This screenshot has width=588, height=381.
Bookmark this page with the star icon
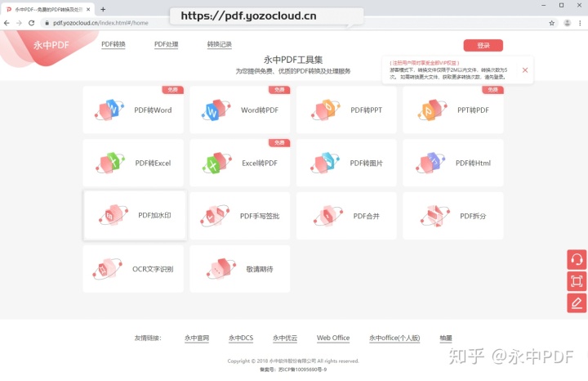click(551, 23)
